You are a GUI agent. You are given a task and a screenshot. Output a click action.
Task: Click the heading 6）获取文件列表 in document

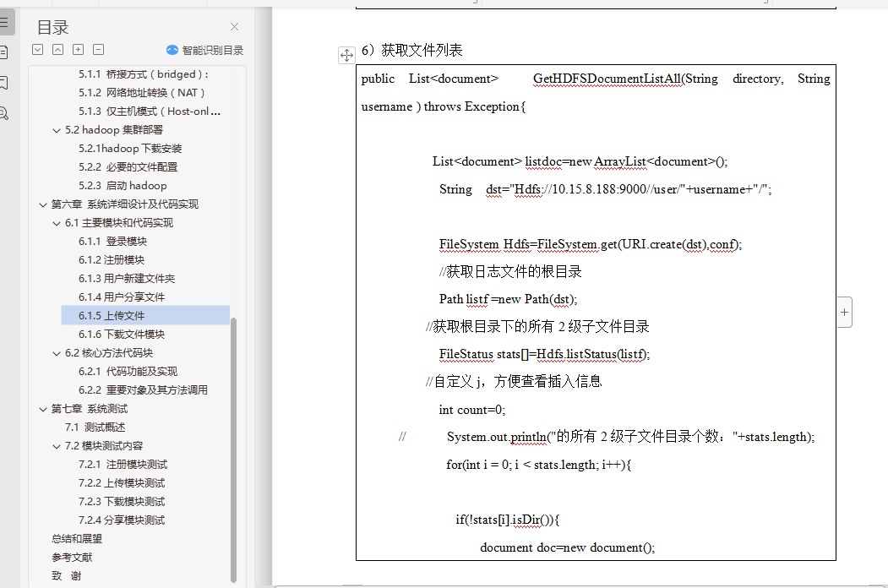pyautogui.click(x=412, y=51)
